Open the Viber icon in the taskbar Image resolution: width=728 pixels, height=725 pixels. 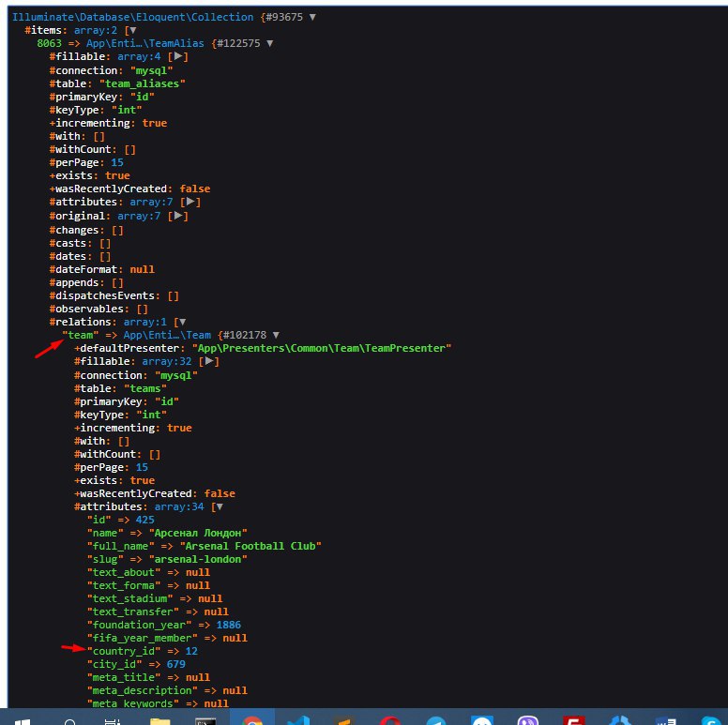tap(528, 720)
